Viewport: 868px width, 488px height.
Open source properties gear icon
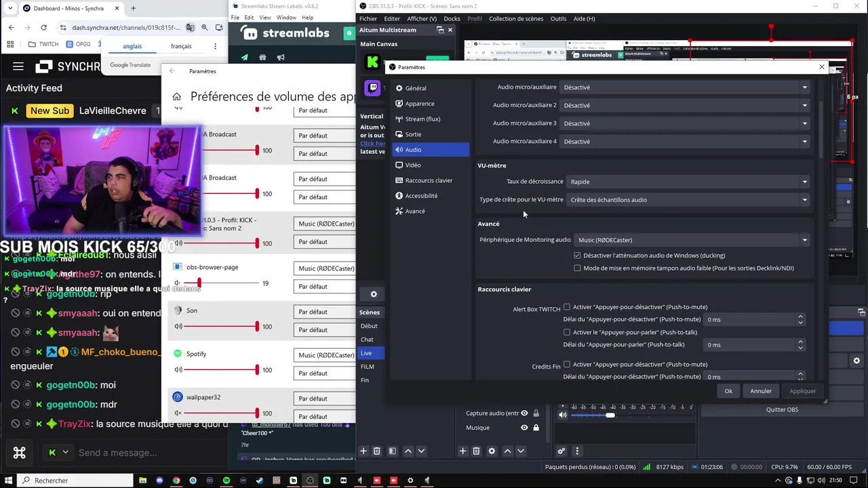coord(492,451)
